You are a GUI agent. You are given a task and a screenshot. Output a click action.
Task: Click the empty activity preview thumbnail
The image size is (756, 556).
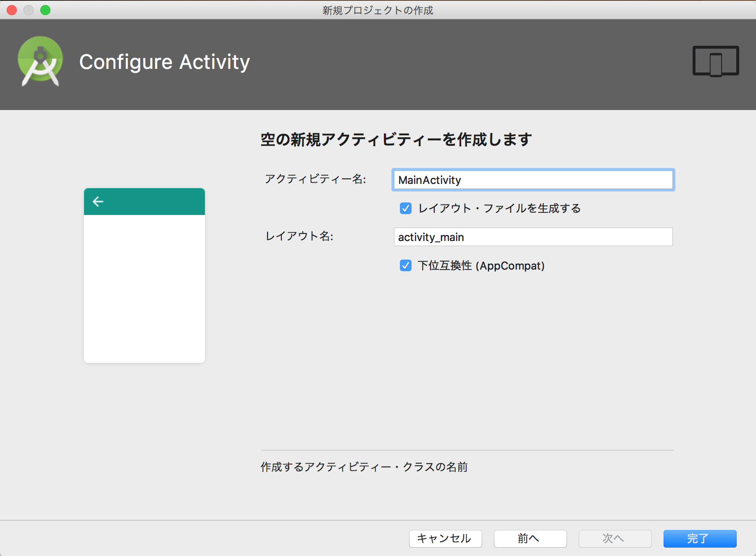[x=144, y=275]
